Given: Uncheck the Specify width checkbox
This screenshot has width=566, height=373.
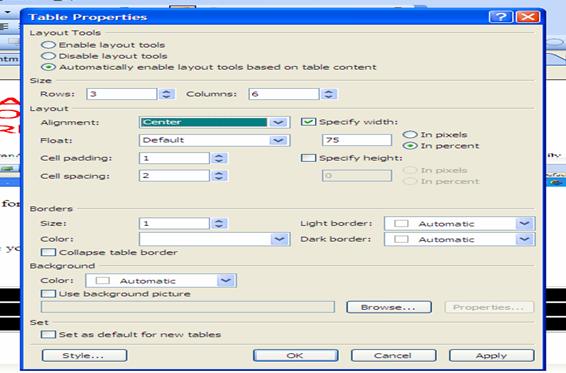Looking at the screenshot, I should [x=308, y=122].
